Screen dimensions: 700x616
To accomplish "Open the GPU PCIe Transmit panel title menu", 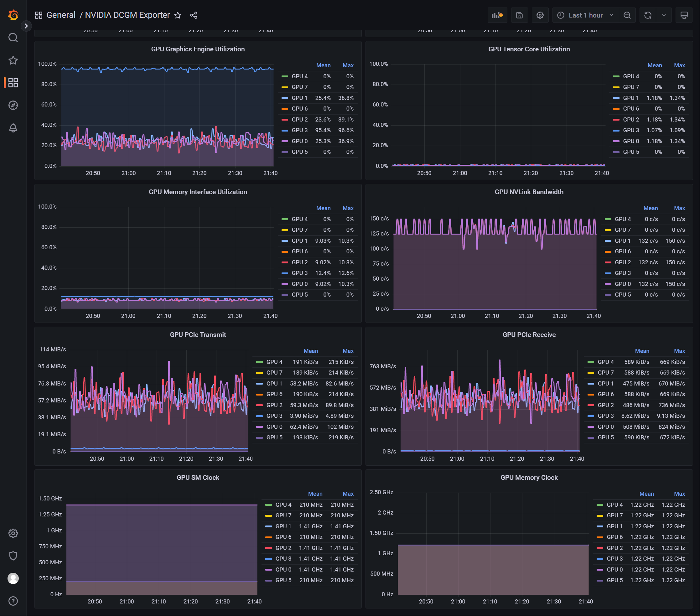I will [x=198, y=334].
